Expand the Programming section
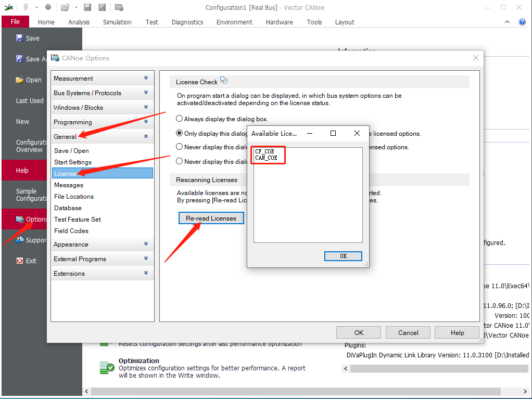Viewport: 532px width, 399px height. click(103, 122)
